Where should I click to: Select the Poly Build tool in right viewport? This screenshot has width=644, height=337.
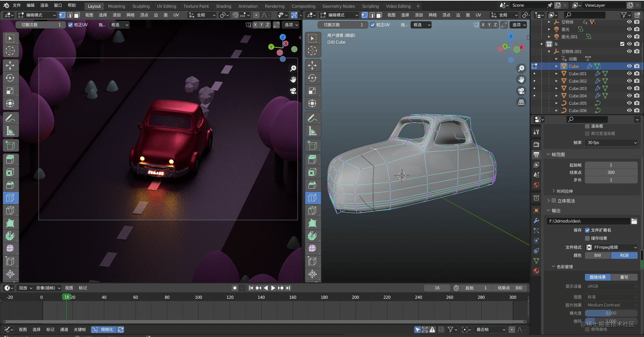click(x=313, y=223)
